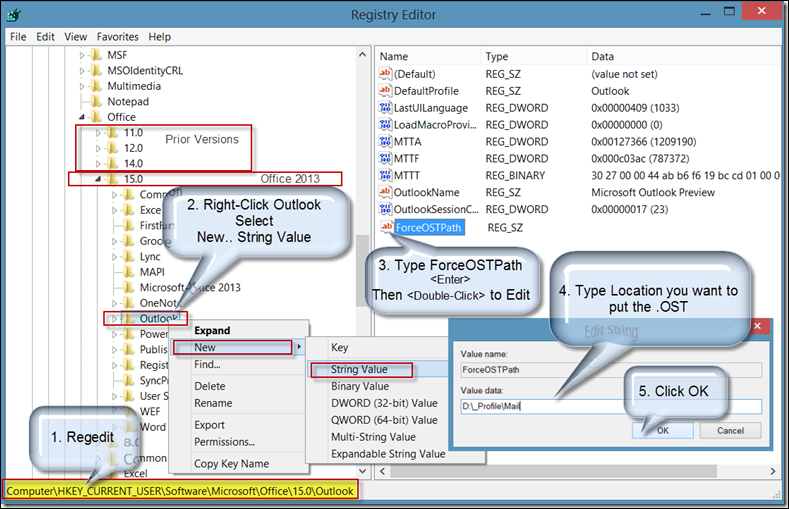Expand the MSF tree node
This screenshot has height=509, width=789.
click(82, 55)
